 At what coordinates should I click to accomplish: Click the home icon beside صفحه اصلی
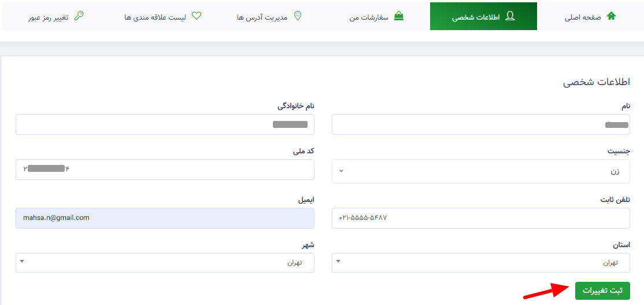612,16
